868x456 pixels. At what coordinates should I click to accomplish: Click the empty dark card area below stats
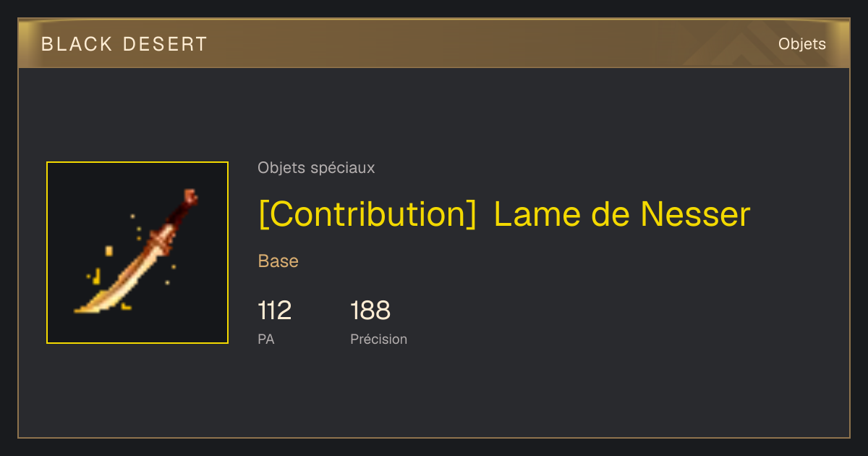coord(434,394)
